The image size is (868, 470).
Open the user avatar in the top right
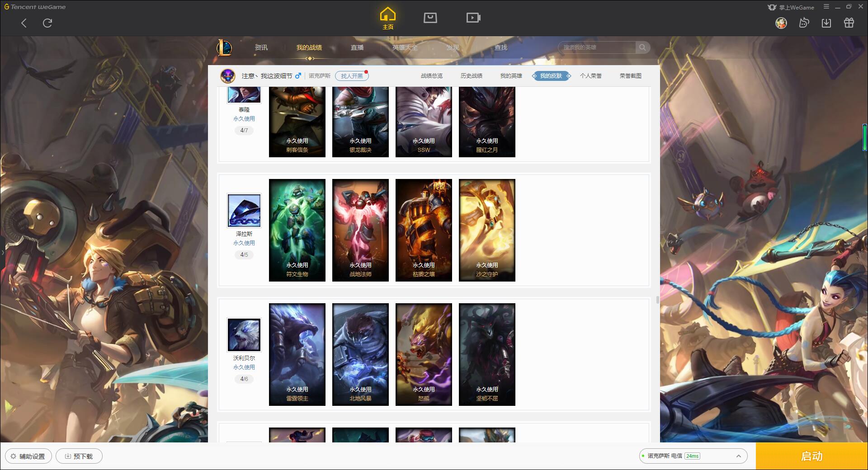click(x=781, y=23)
